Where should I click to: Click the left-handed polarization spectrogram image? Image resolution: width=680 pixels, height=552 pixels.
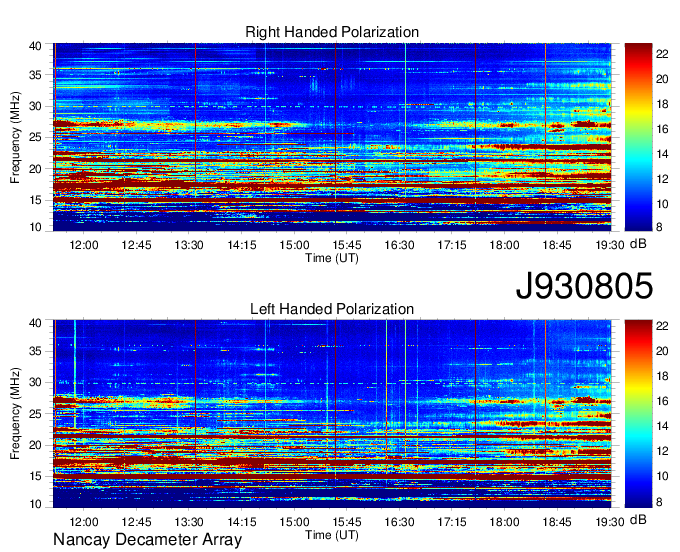[332, 414]
